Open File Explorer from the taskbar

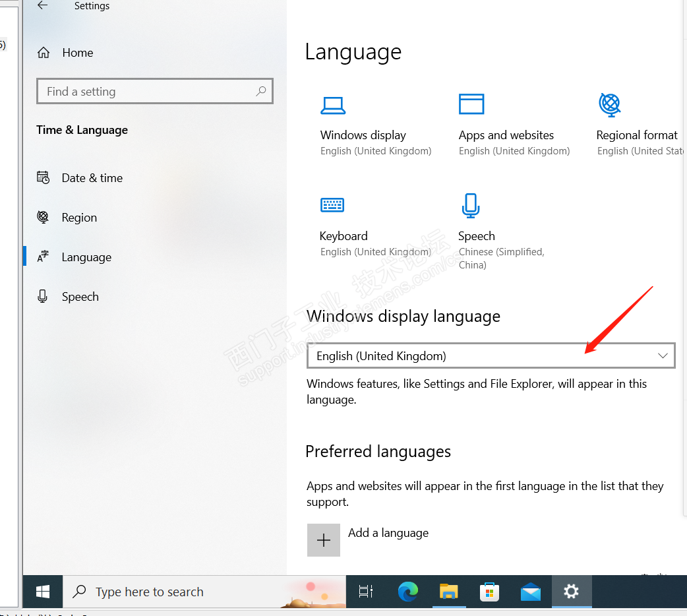pyautogui.click(x=448, y=592)
